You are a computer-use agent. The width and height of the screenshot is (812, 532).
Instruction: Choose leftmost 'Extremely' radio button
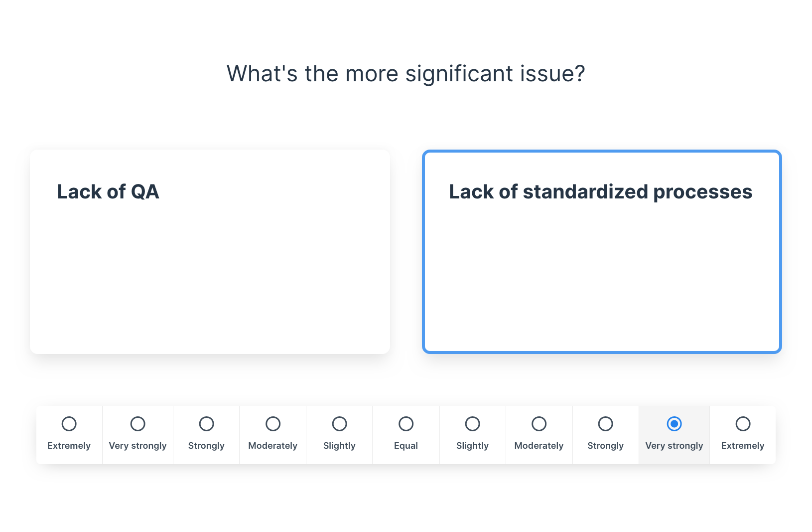(69, 424)
